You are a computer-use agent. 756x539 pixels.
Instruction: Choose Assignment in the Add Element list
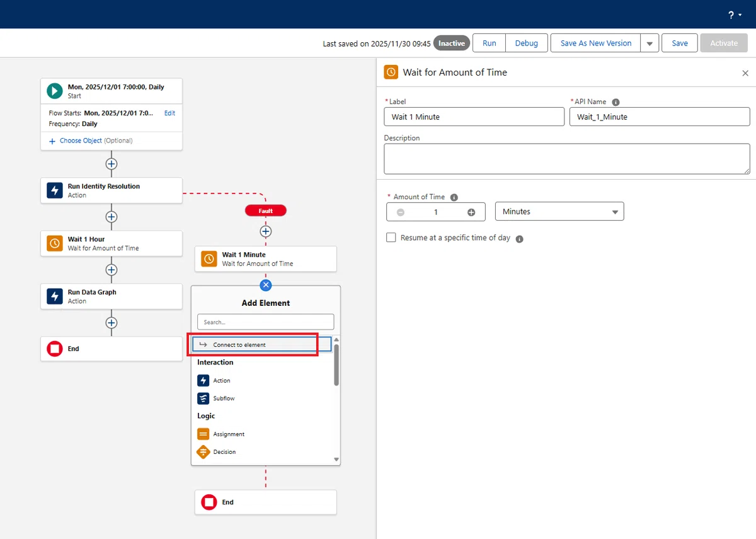coord(229,434)
